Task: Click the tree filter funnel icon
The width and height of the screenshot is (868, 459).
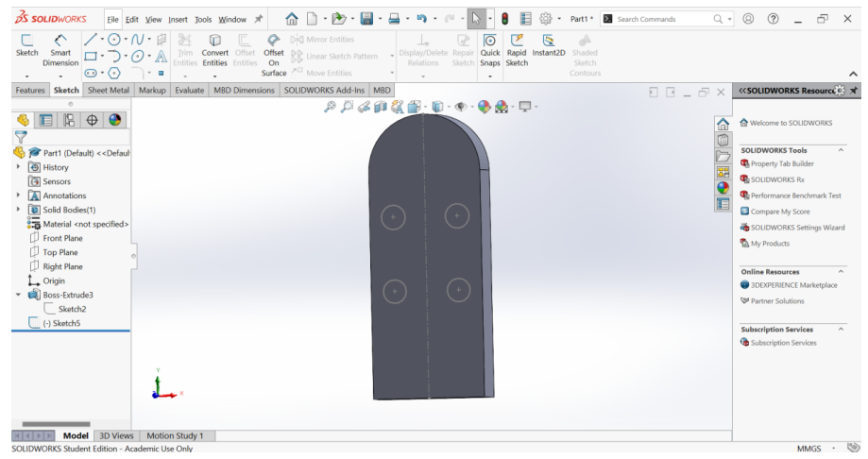Action: 21,137
